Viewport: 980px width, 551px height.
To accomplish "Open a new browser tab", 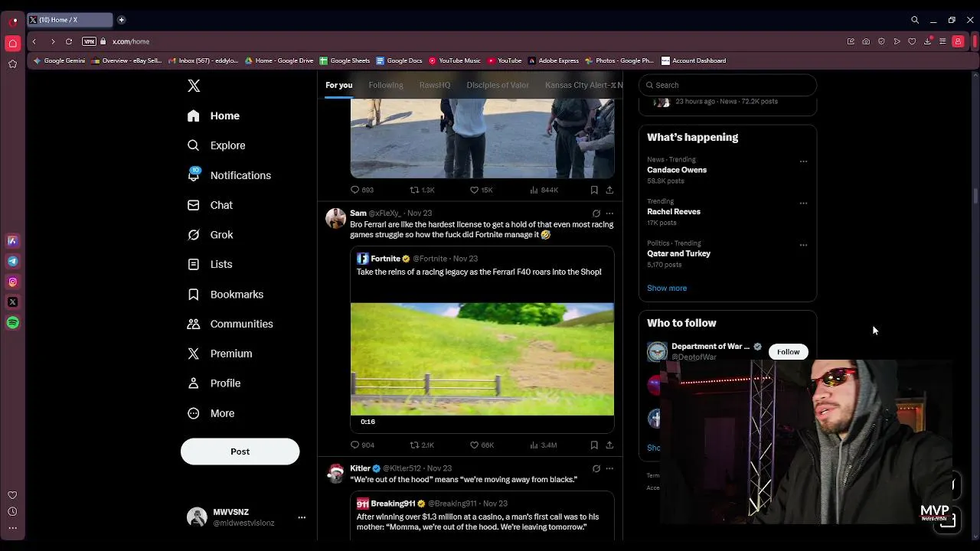I will coord(121,20).
